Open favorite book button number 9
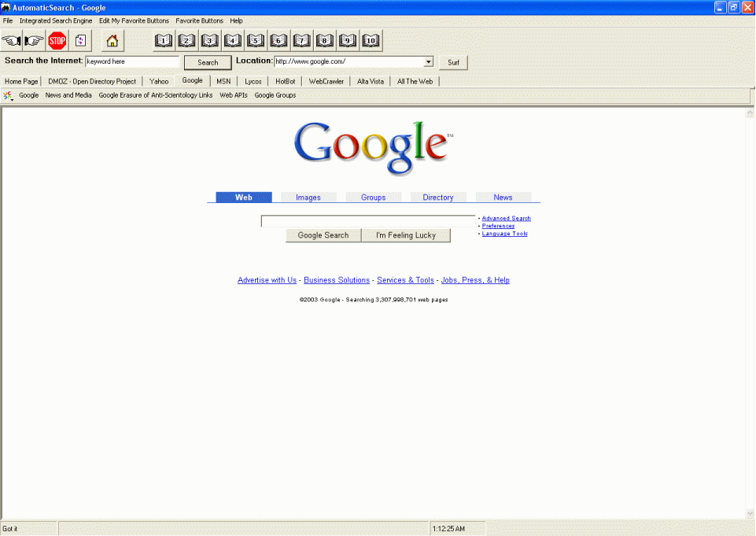 coord(348,40)
